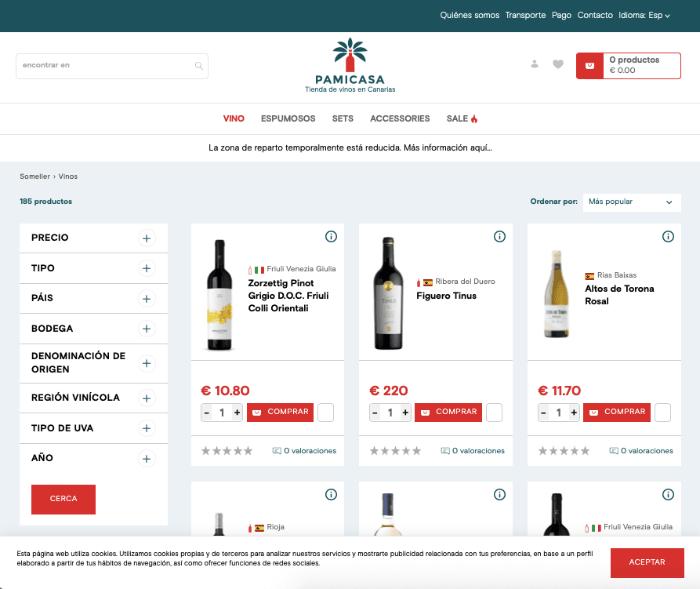Open the Ordenar por Más popular dropdown
This screenshot has height=589, width=700.
(630, 202)
